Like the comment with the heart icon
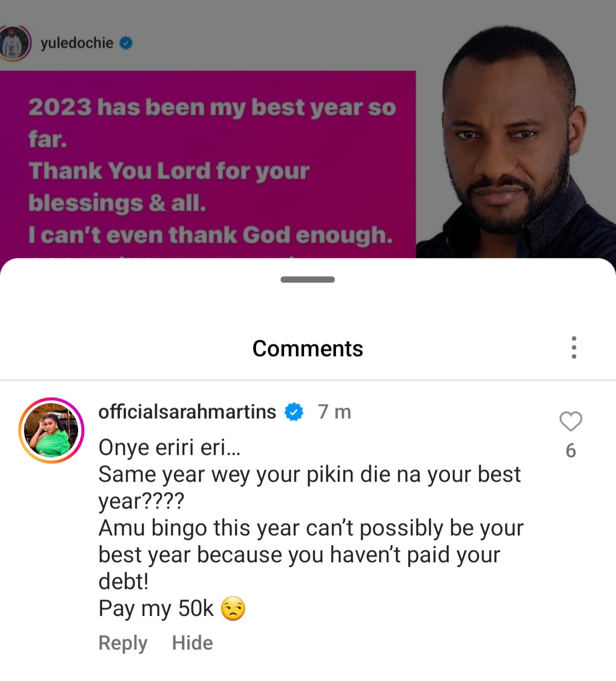Image resolution: width=616 pixels, height=681 pixels. coord(570,421)
